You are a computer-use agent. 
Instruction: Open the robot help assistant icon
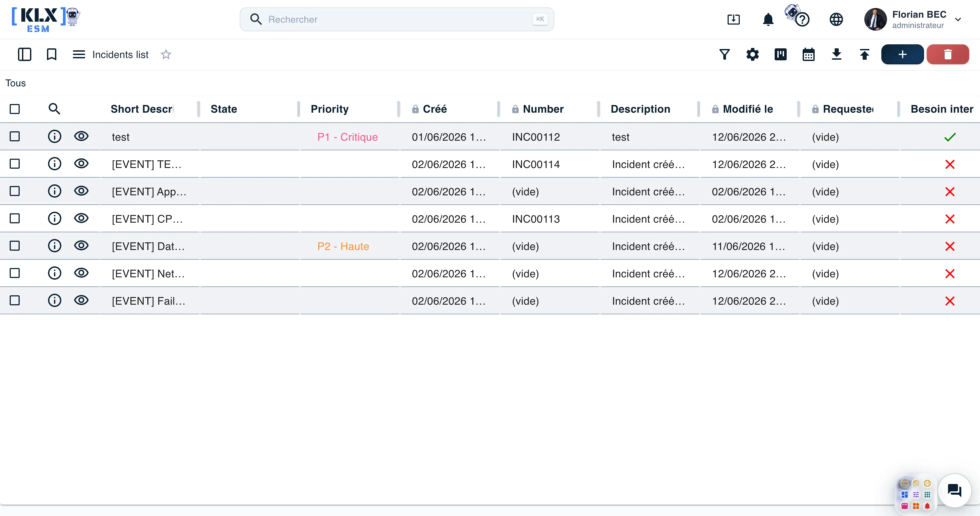(797, 16)
